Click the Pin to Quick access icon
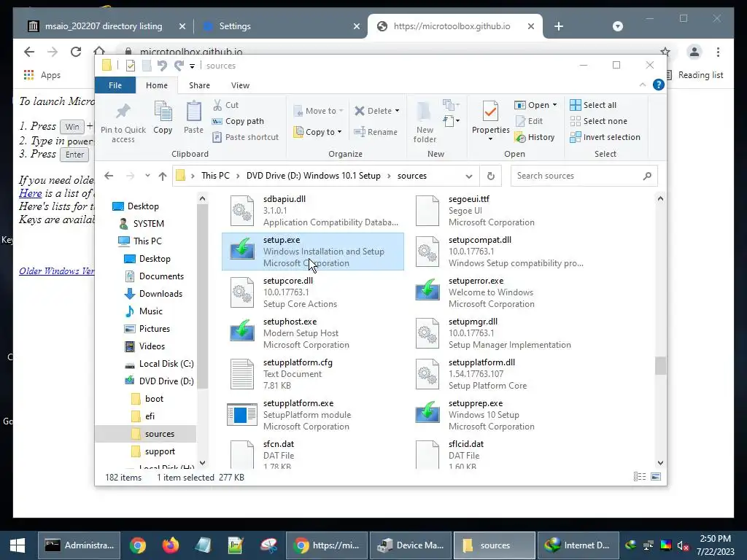Image resolution: width=747 pixels, height=560 pixels. 123,112
